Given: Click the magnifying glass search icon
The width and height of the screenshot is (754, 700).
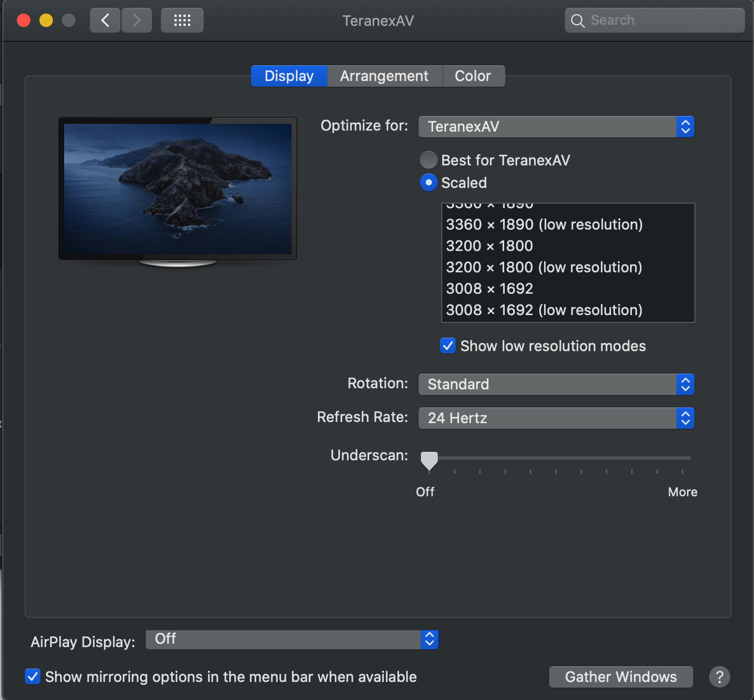Looking at the screenshot, I should coord(578,21).
